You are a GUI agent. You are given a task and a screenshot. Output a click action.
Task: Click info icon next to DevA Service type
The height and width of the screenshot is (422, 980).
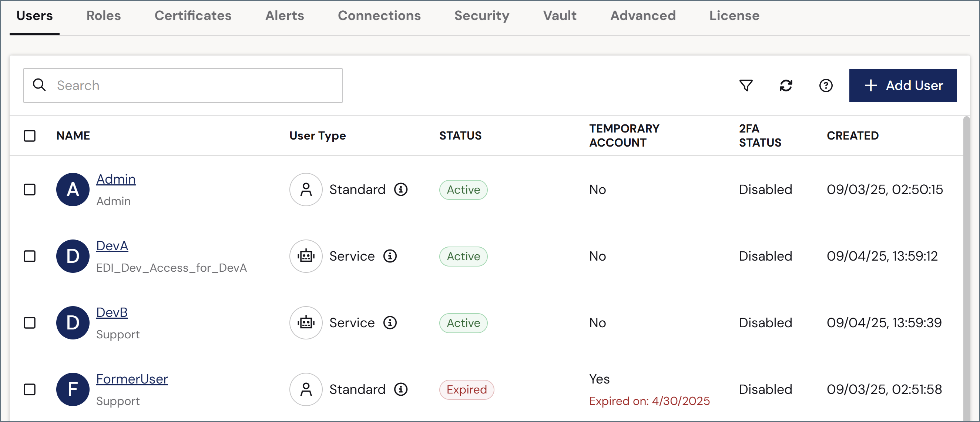[390, 256]
